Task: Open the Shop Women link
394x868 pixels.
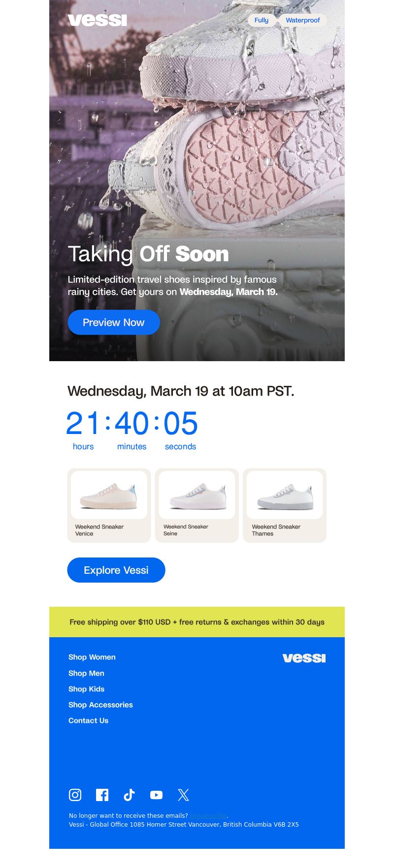Action: (x=92, y=657)
